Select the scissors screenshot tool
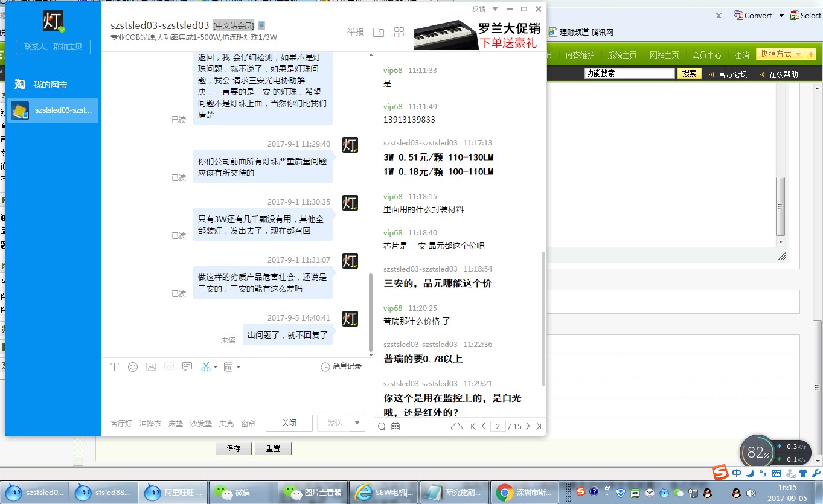The image size is (823, 504). 206,366
